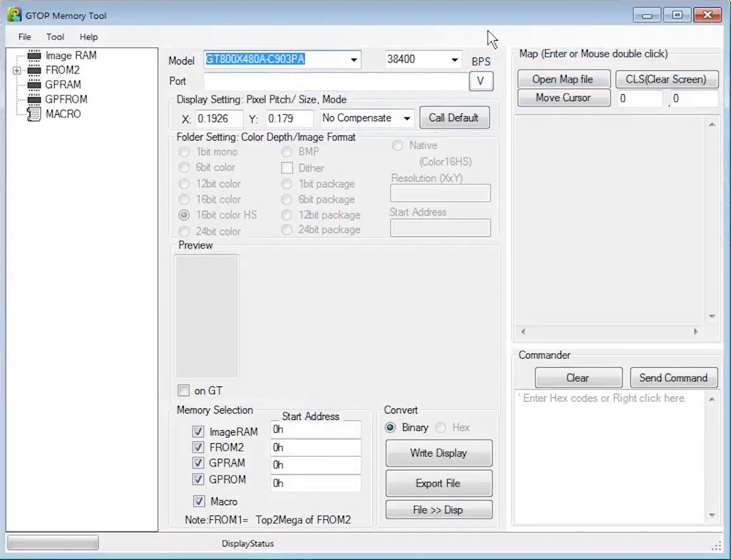Toggle the Macro checkbox
Image resolution: width=731 pixels, height=560 pixels.
[199, 501]
